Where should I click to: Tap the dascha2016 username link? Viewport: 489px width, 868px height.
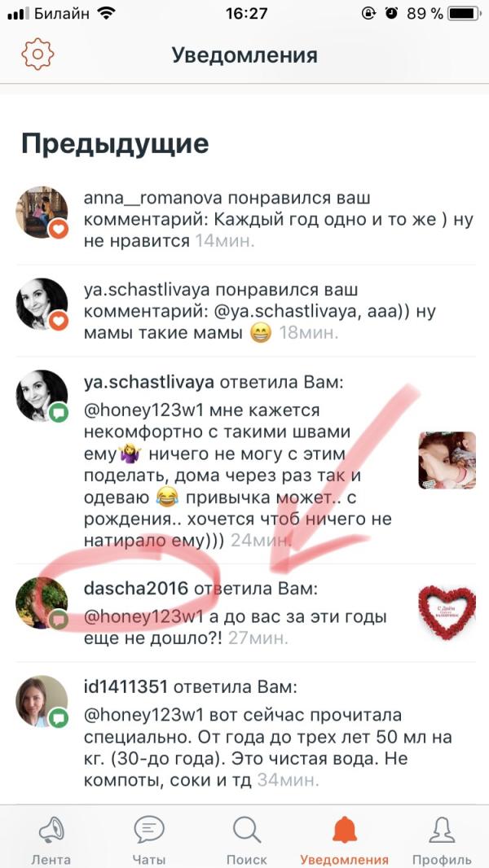136,589
